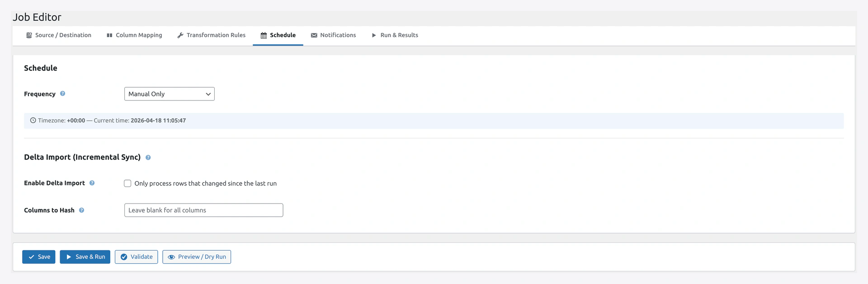The image size is (868, 284).
Task: Click the Job Editor page title
Action: tap(37, 17)
